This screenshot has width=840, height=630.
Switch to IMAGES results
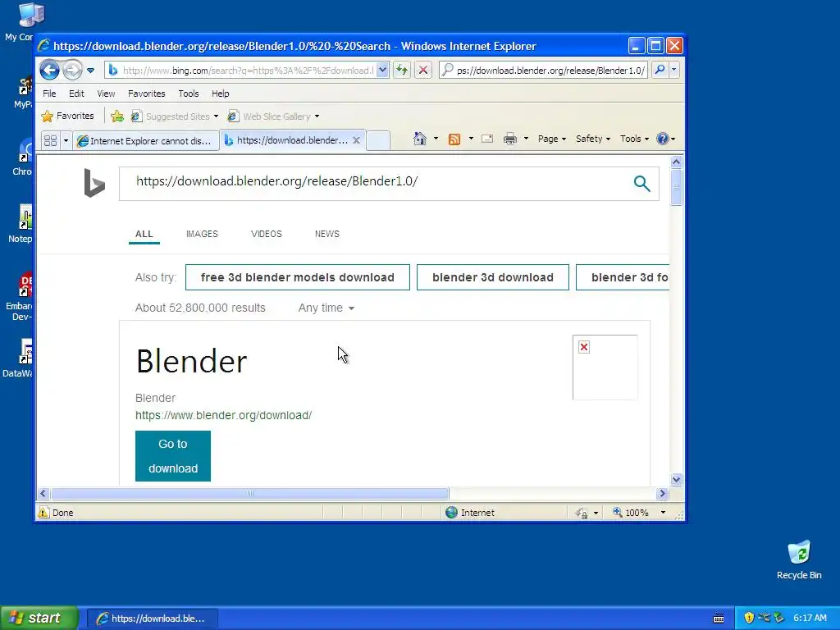tap(202, 234)
